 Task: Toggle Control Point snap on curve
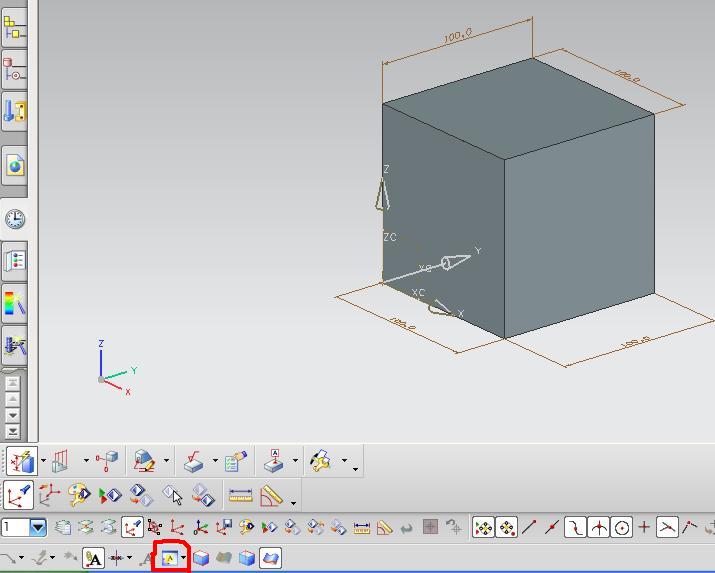(x=575, y=527)
